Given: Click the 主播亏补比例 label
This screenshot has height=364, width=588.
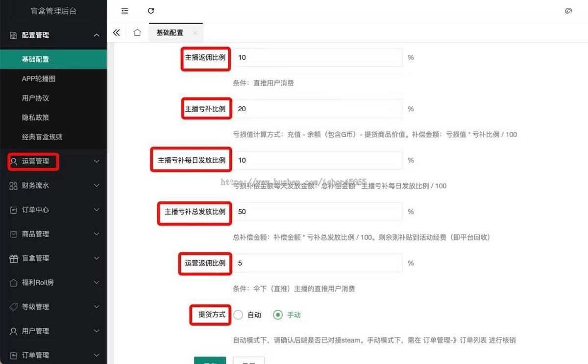Looking at the screenshot, I should point(205,109).
